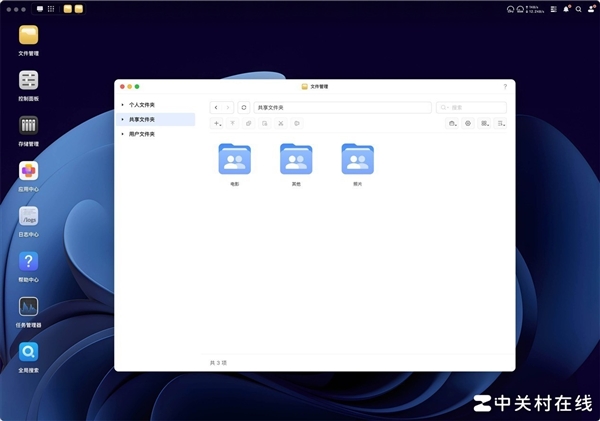Open the remote mount dropdown button
Viewport: 600px width, 421px height.
452,123
